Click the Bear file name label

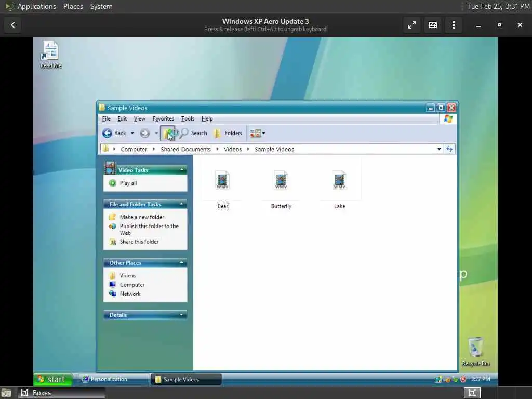(222, 206)
